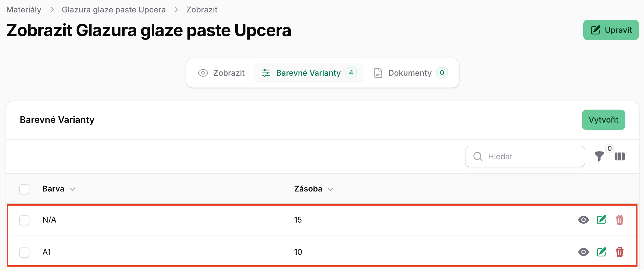Sort by Zásoba column chevron

point(330,189)
